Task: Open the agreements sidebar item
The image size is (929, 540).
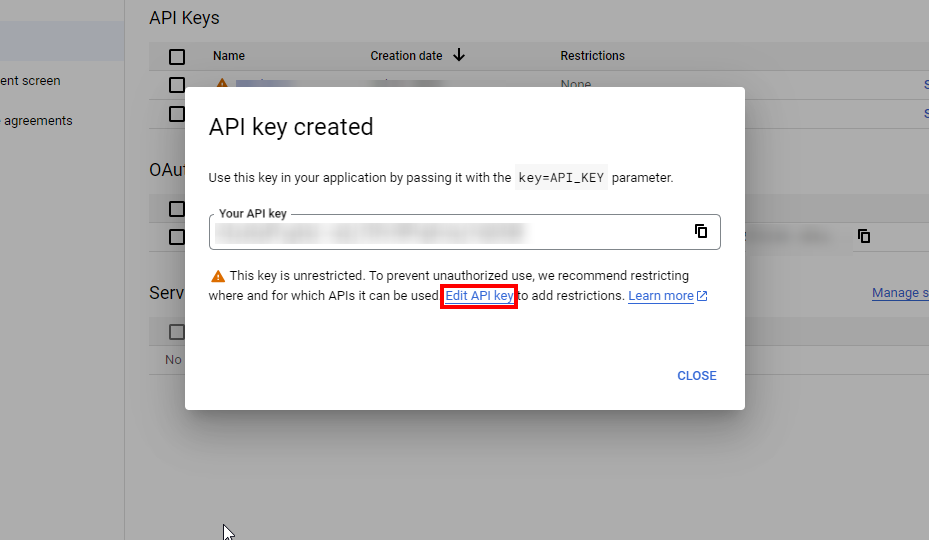Action: 36,121
